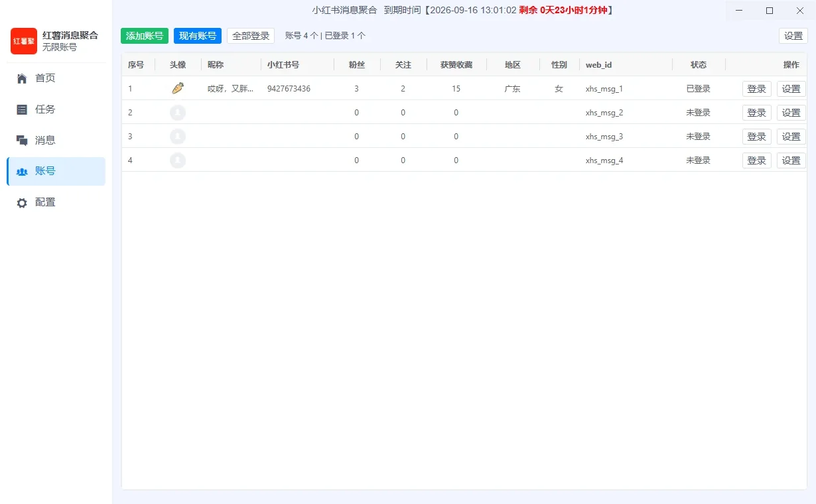The width and height of the screenshot is (816, 504).
Task: Click the placeholder avatar of xhs_msg_2 row
Action: [178, 112]
